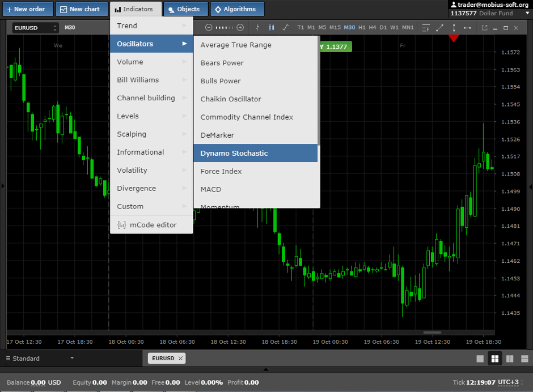Select the diagonal trend line tool
This screenshot has width=533, height=392.
[439, 28]
